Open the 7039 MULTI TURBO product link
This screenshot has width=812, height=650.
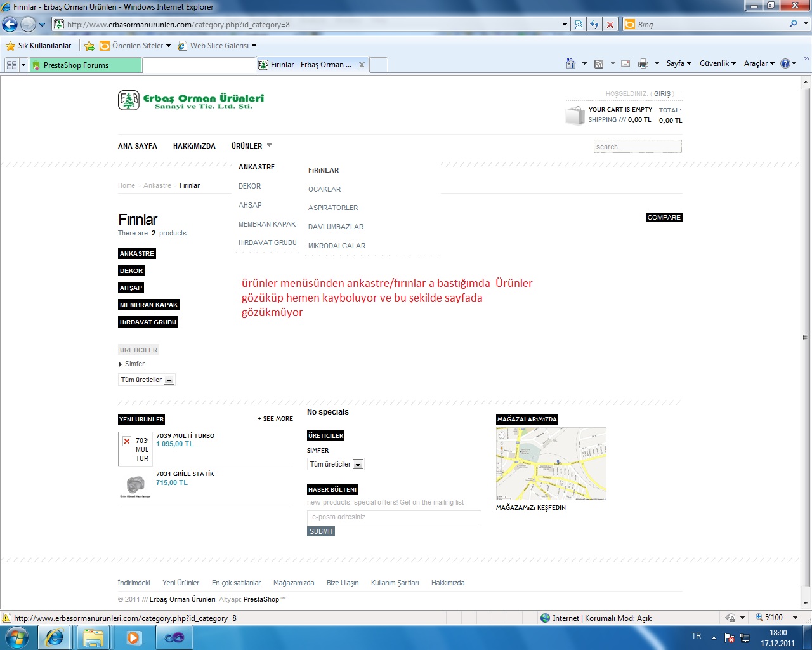(x=185, y=436)
